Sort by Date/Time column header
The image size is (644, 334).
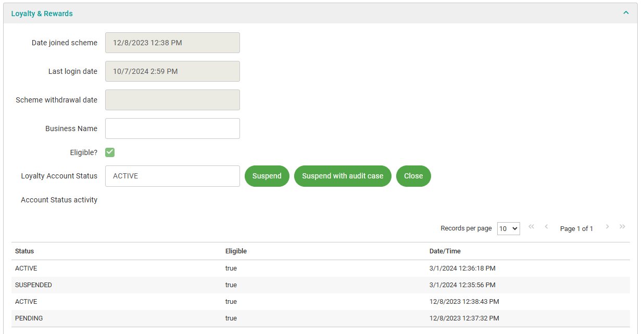(445, 251)
